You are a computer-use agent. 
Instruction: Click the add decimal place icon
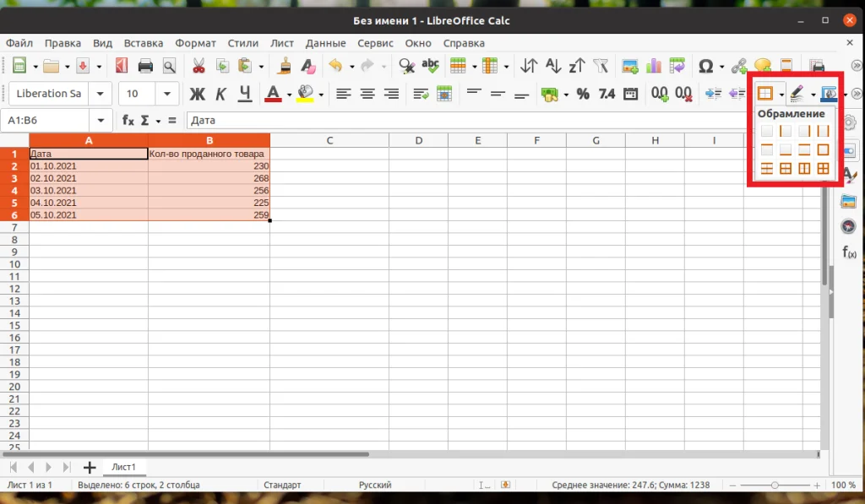pyautogui.click(x=659, y=95)
